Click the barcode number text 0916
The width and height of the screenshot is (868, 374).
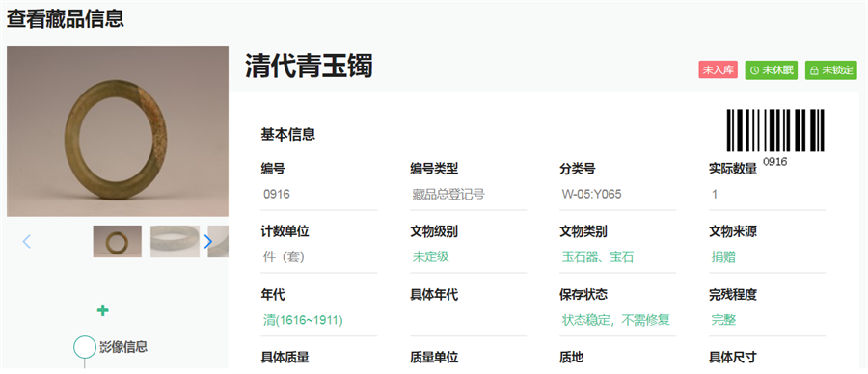[x=775, y=162]
